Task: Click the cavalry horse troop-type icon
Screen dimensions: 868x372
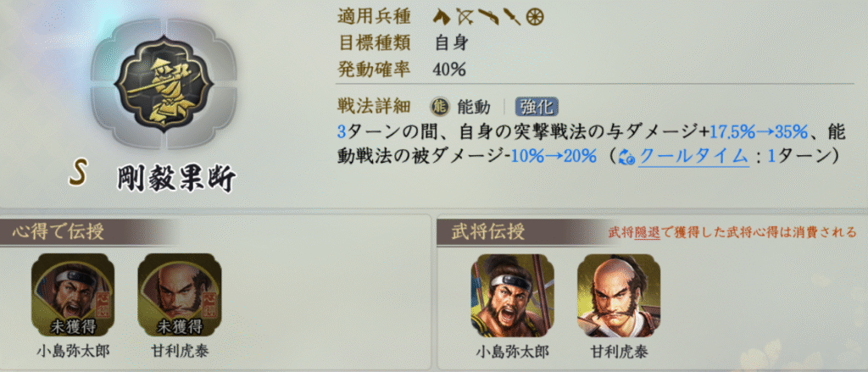Action: (442, 17)
